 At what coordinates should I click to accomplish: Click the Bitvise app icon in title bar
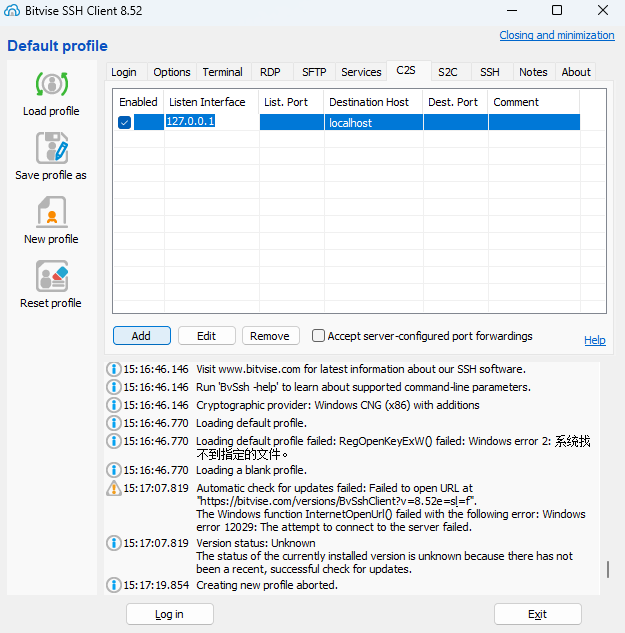click(12, 10)
